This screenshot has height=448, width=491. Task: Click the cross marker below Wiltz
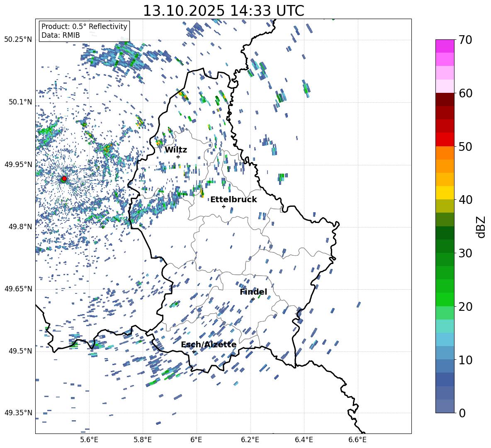tap(178, 157)
